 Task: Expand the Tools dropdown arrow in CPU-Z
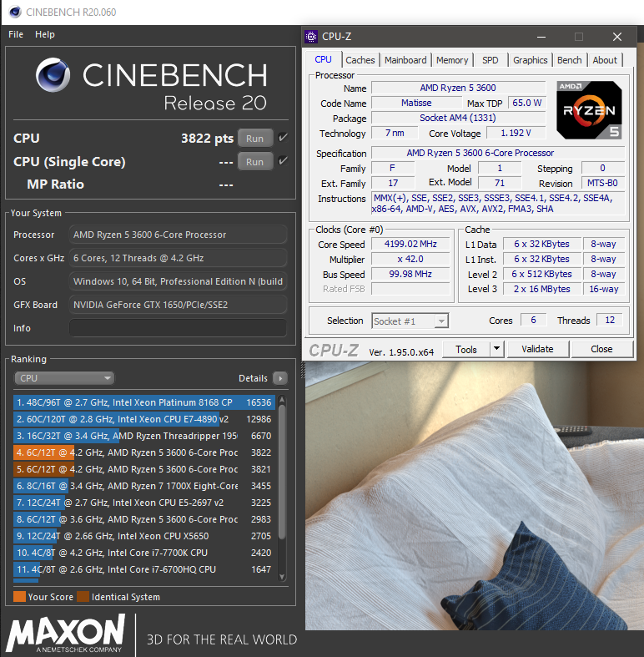(x=497, y=349)
